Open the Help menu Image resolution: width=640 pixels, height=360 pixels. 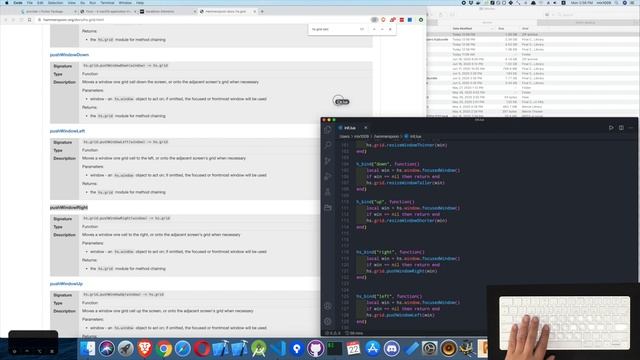pyautogui.click(x=140, y=2)
